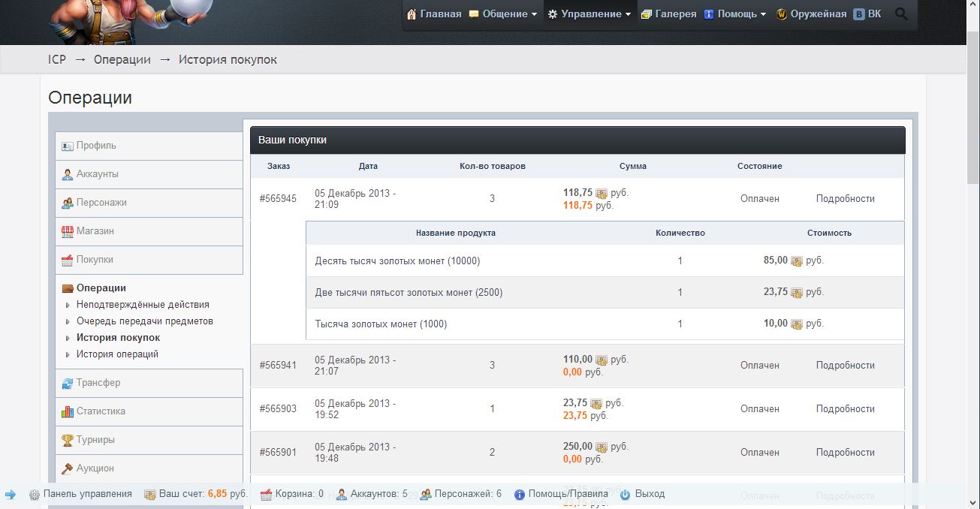980x509 pixels.
Task: Expand the Управление dropdown menu
Action: (589, 14)
